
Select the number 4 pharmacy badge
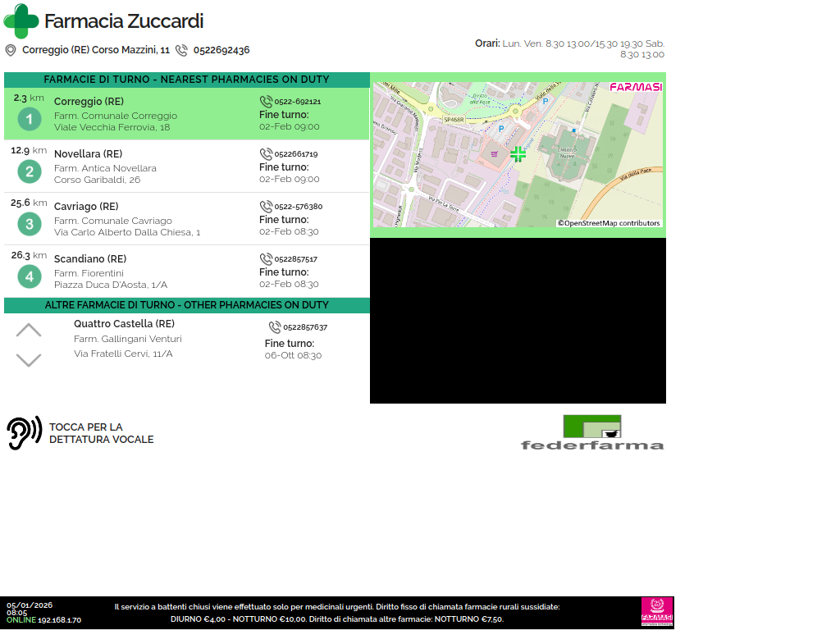pos(30,276)
